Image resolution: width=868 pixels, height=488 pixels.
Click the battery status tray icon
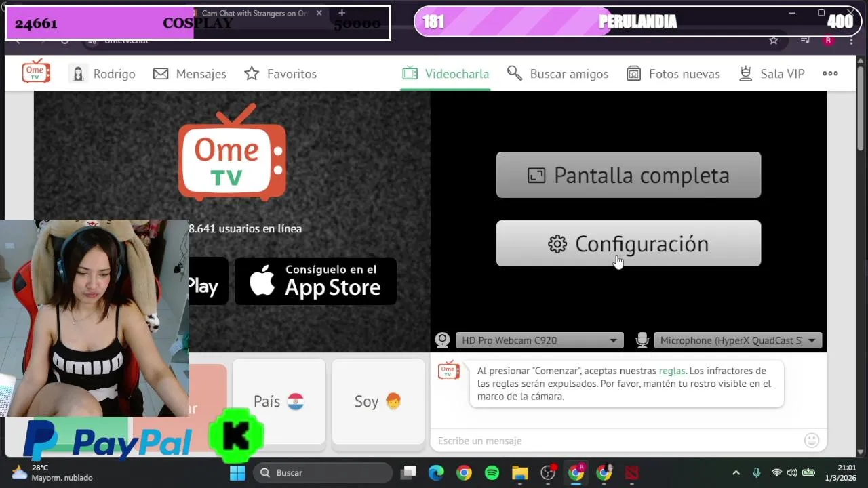coord(808,472)
